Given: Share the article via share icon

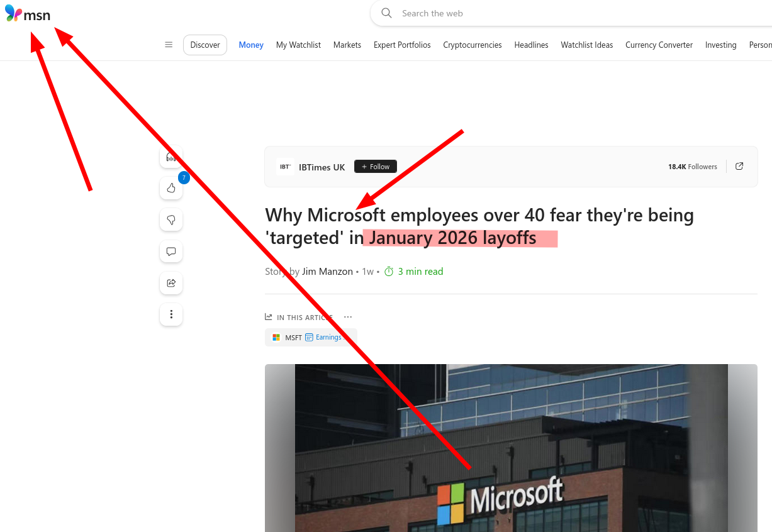Looking at the screenshot, I should click(171, 283).
